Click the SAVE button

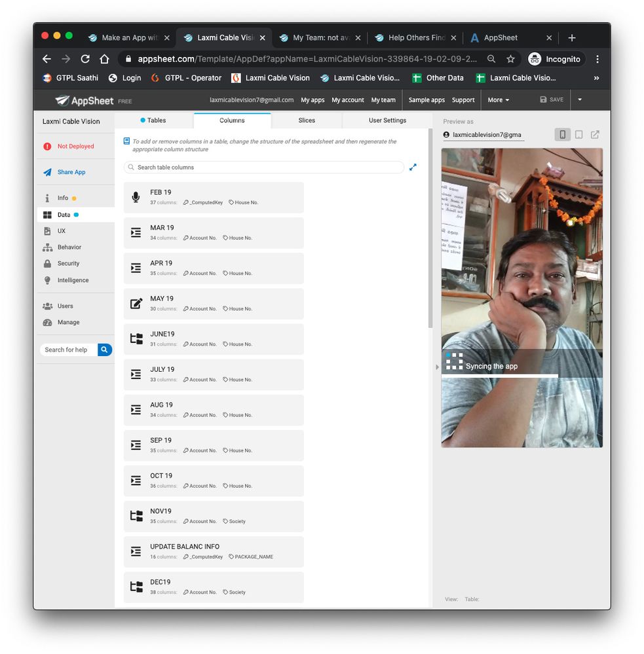coord(552,100)
